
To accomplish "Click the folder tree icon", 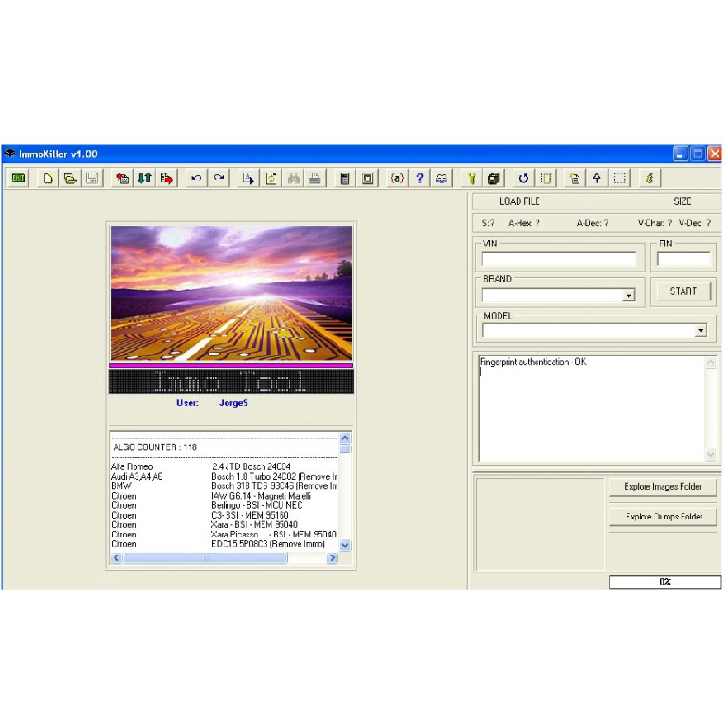I will tap(574, 178).
